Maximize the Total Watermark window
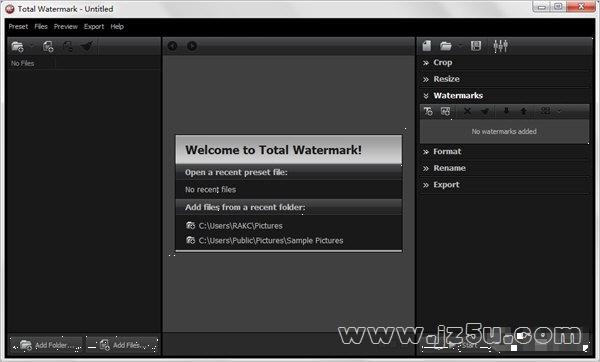The image size is (600, 362). [558, 7]
